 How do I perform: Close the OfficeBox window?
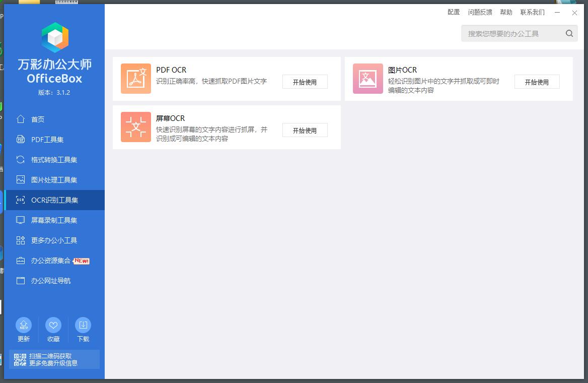[574, 13]
